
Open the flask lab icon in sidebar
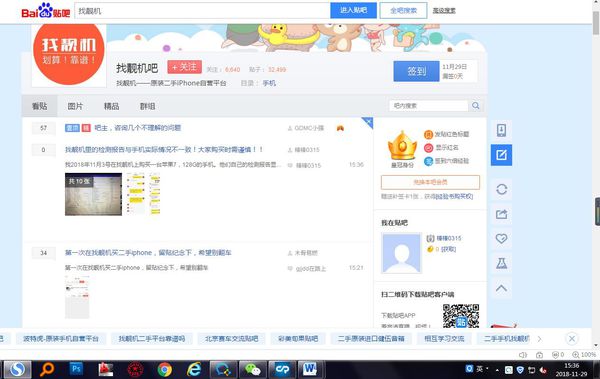[x=501, y=263]
